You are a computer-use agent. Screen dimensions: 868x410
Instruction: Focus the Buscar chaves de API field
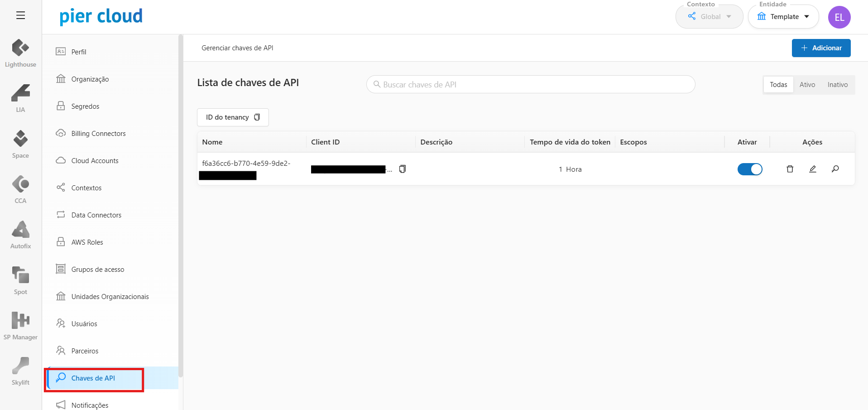[x=530, y=85]
